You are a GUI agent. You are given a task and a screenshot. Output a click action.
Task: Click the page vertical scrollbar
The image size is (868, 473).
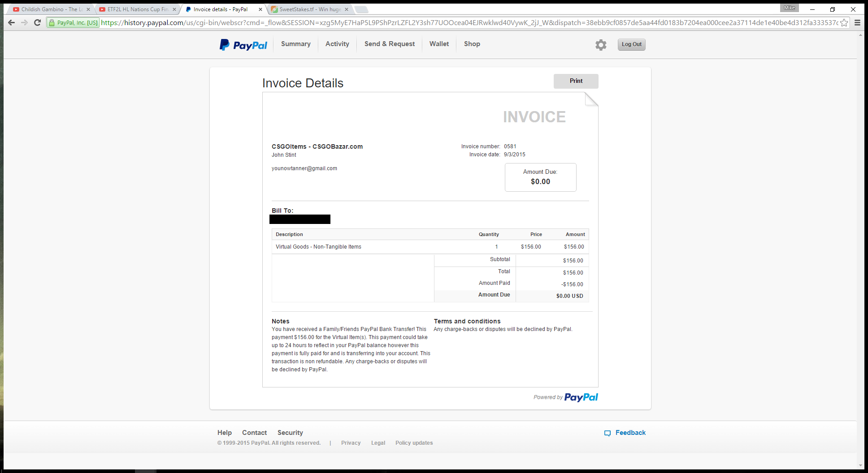[x=861, y=250]
